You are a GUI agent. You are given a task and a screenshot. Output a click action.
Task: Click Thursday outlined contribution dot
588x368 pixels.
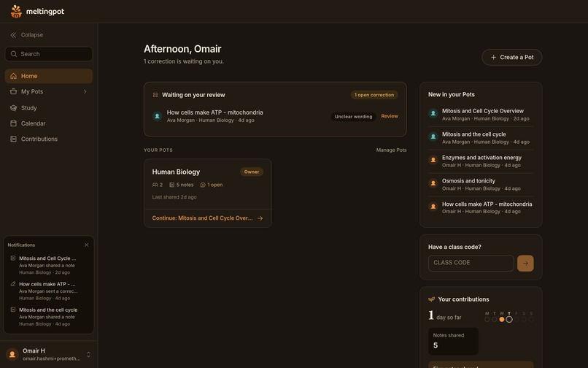(509, 319)
